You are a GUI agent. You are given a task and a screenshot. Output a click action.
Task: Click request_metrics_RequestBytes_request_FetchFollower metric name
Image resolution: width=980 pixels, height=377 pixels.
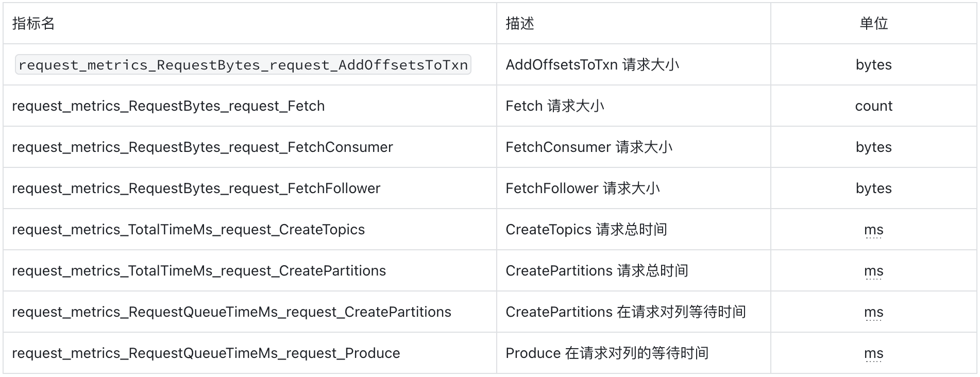196,188
